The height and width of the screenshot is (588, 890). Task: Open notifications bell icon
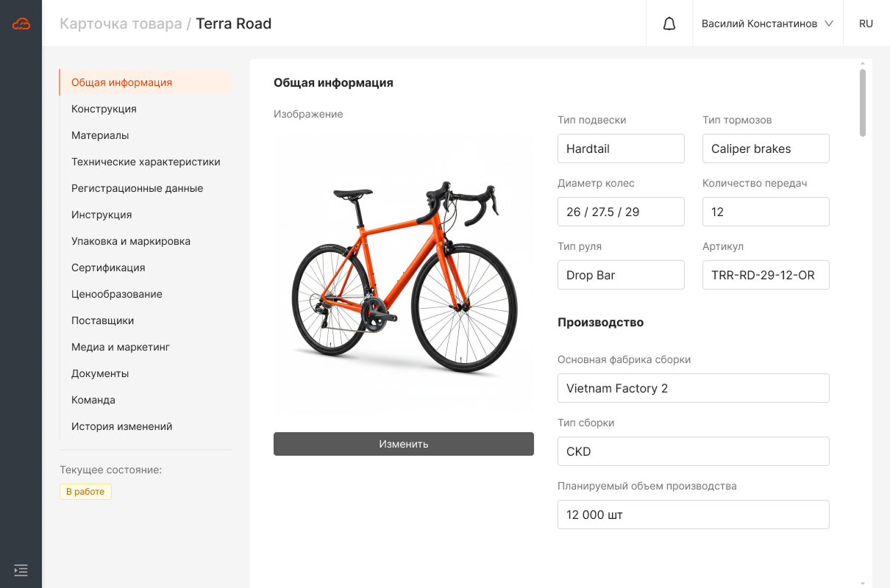(669, 24)
